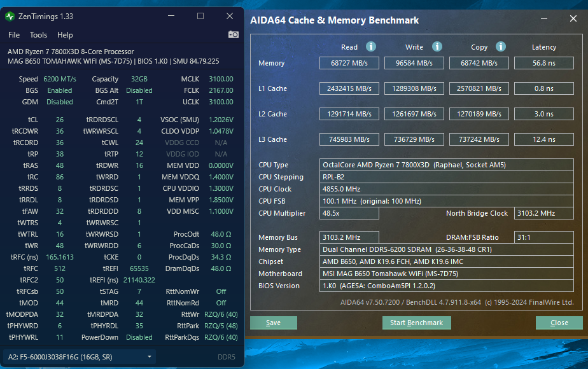Click the CPU Type field OctalCore AMD Ryzen
Screen dimensions: 588x369
(x=446, y=165)
